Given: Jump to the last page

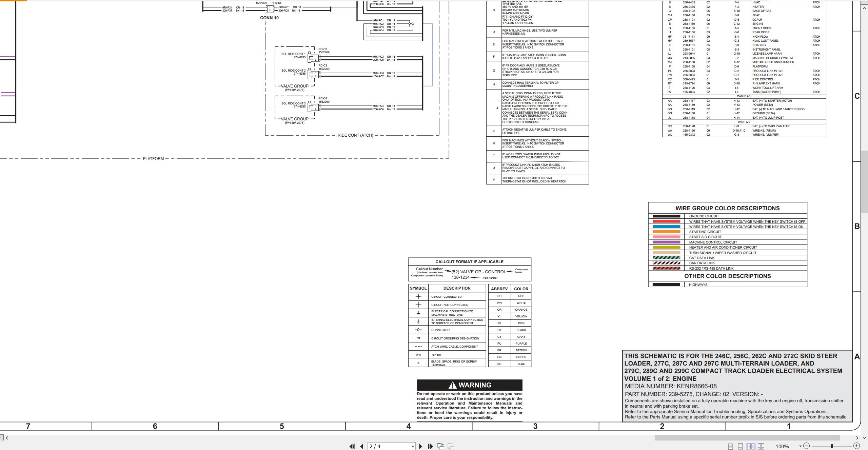Looking at the screenshot, I should pos(431,446).
